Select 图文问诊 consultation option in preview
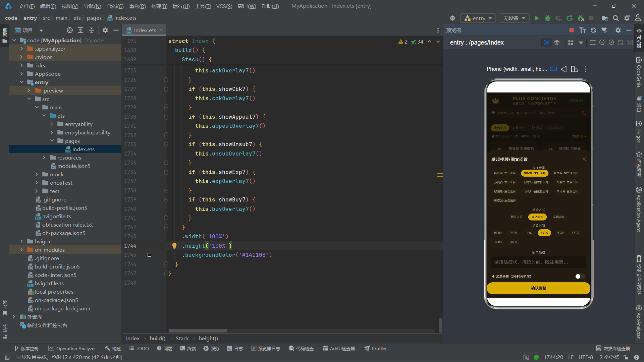 517,217
